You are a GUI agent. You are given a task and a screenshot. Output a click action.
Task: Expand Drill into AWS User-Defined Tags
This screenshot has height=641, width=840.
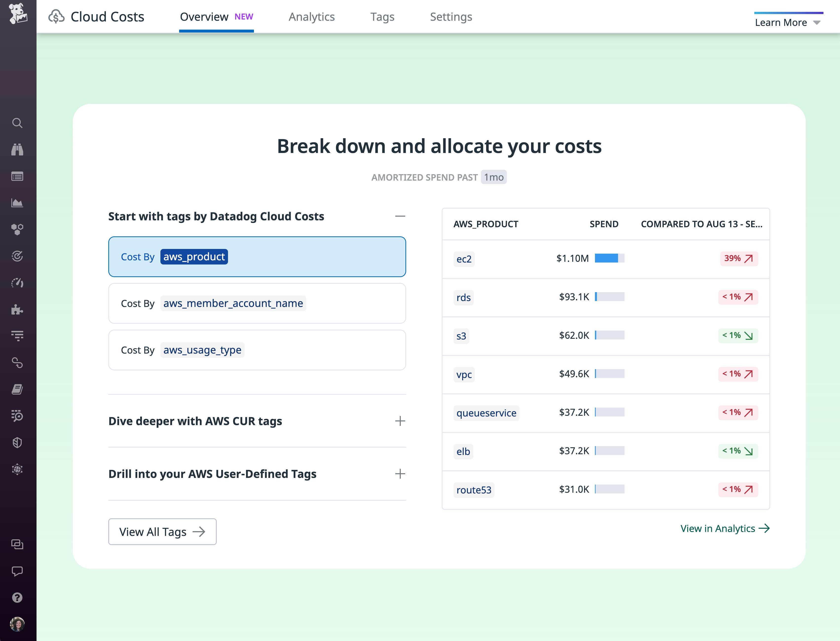tap(400, 474)
